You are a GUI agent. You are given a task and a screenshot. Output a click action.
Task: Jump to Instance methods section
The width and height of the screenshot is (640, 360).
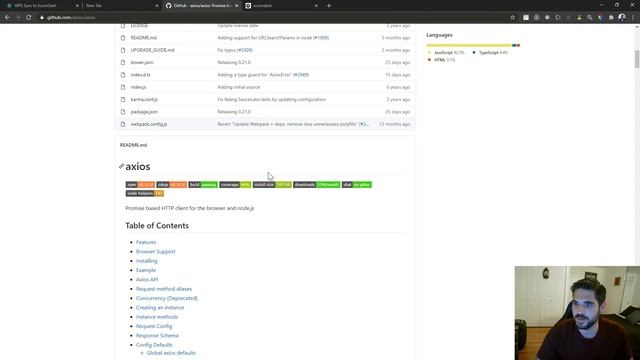157,317
